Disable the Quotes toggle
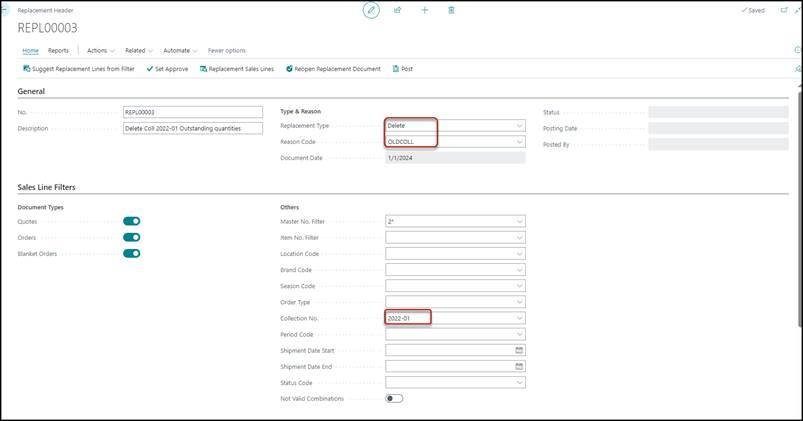Screen dimensions: 803x421 click(131, 221)
